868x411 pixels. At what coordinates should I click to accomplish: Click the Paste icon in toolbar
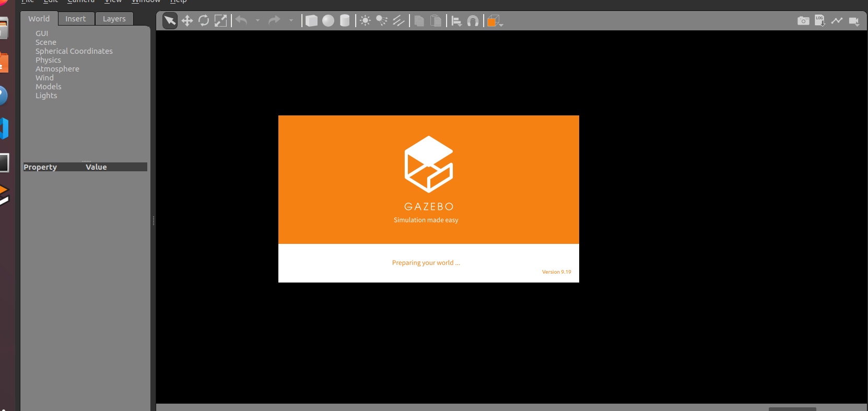[436, 21]
